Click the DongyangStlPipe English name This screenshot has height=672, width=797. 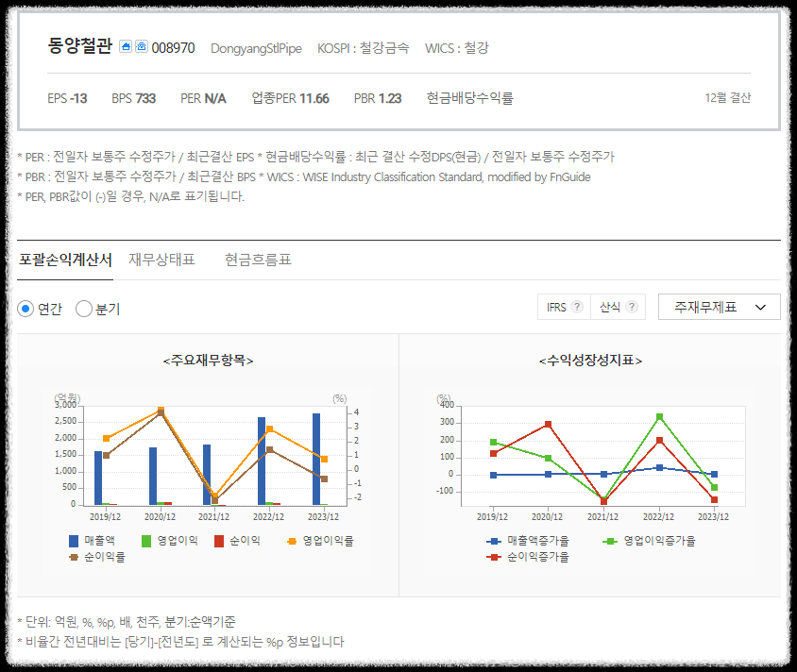(256, 48)
